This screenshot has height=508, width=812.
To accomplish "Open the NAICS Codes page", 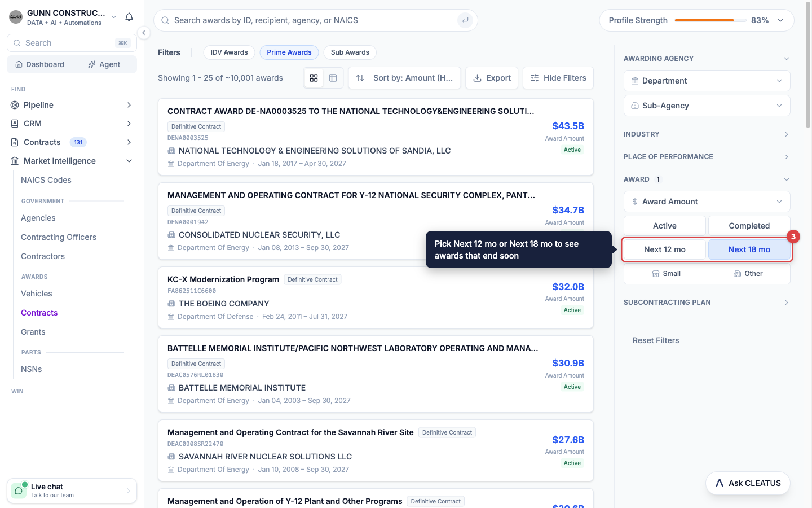I will 46,180.
